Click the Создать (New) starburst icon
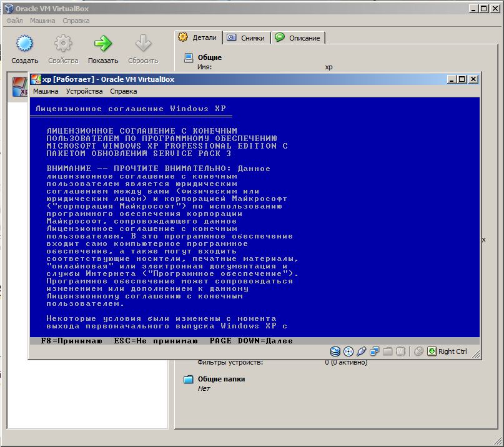The width and height of the screenshot is (504, 447). (24, 43)
